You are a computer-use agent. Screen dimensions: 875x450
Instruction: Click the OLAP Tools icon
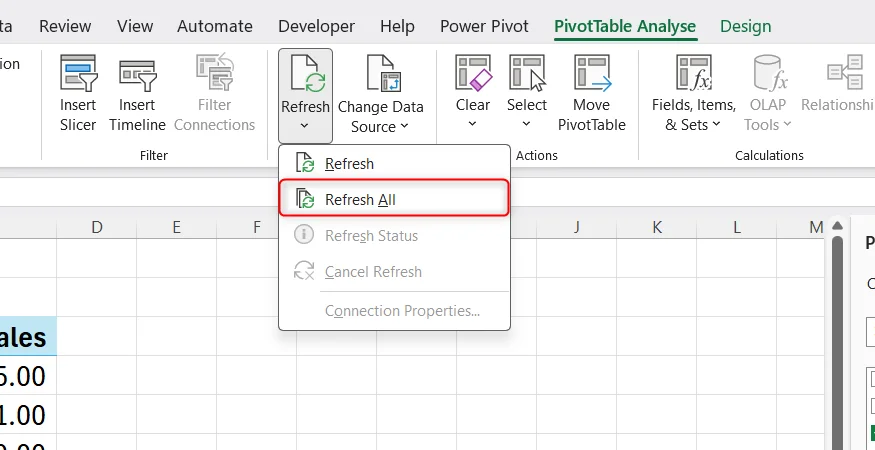click(770, 73)
